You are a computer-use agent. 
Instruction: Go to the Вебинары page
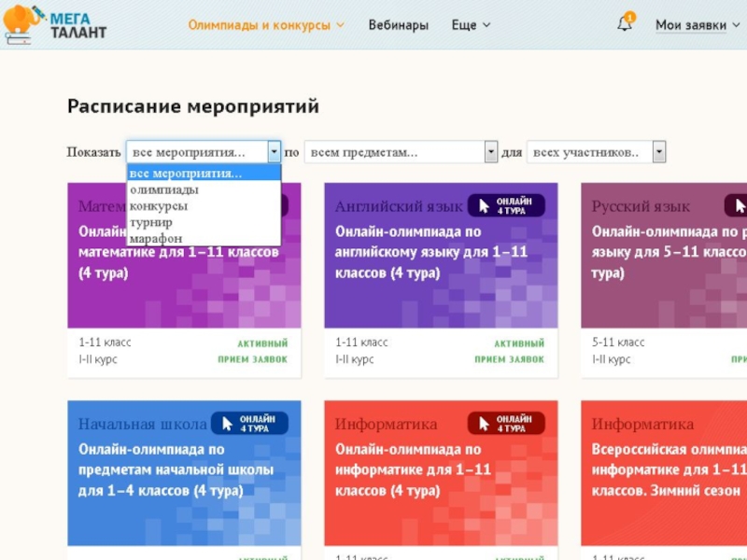point(399,25)
